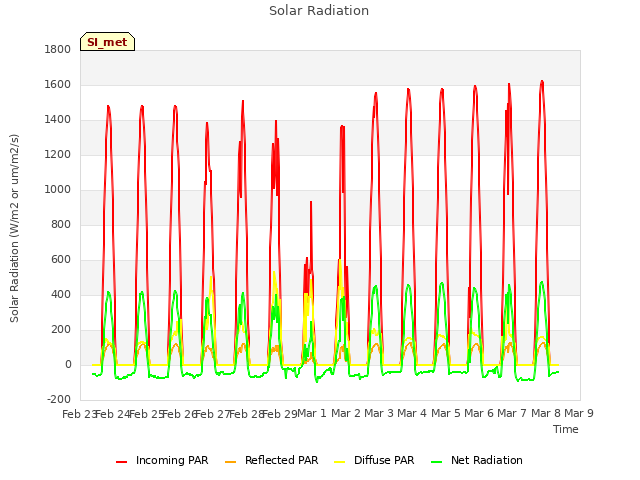Click the green Net Radiation legend swatch

click(x=437, y=462)
